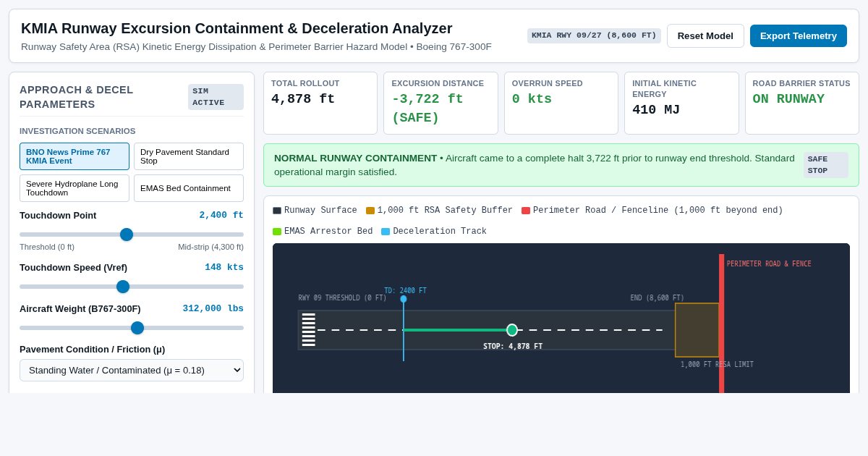Click the SIM ACTIVE status badge

[216, 97]
